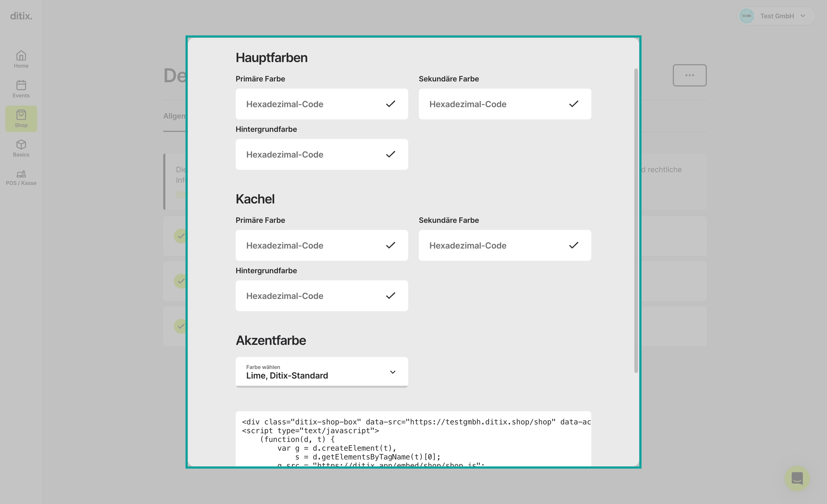Focus Hauptfarben Hintergrundfarbe hex code field
This screenshot has height=504, width=827.
pyautogui.click(x=321, y=154)
